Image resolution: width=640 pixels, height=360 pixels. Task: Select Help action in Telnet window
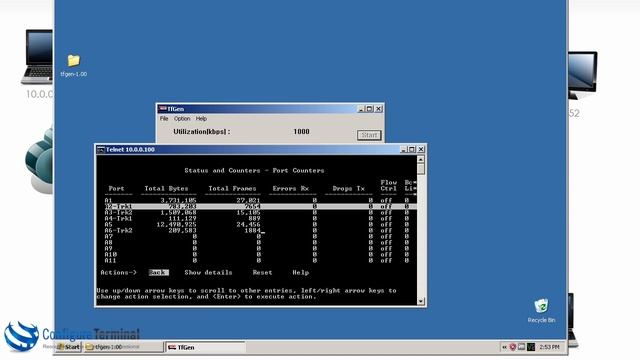(300, 273)
